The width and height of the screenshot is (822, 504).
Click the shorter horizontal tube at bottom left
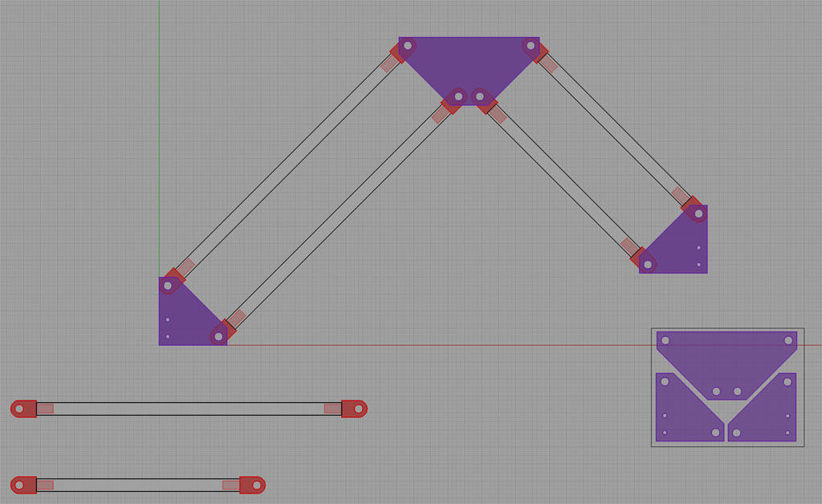(x=136, y=485)
